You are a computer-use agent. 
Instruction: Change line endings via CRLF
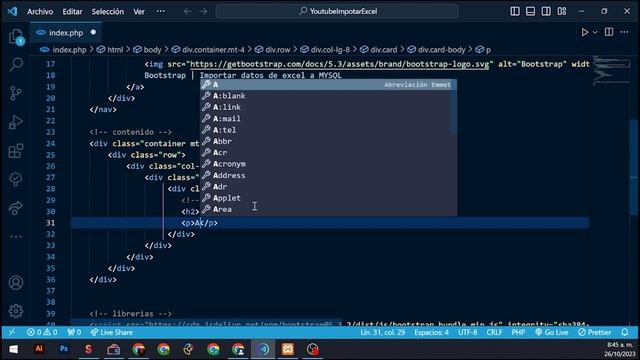494,333
